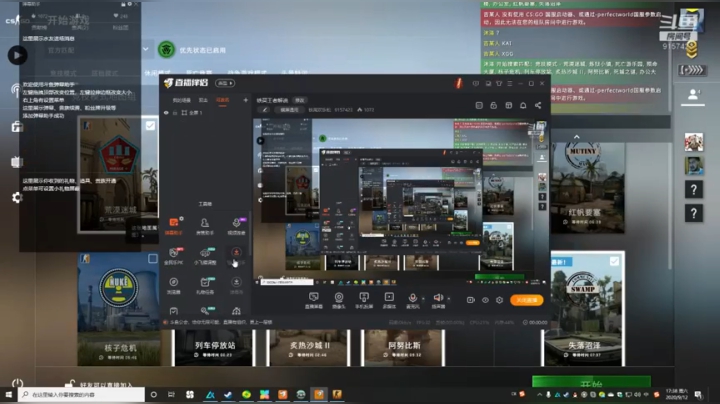Add a screen capture source in Douyu toolbar
This screenshot has height=404, width=720.
coord(314,300)
